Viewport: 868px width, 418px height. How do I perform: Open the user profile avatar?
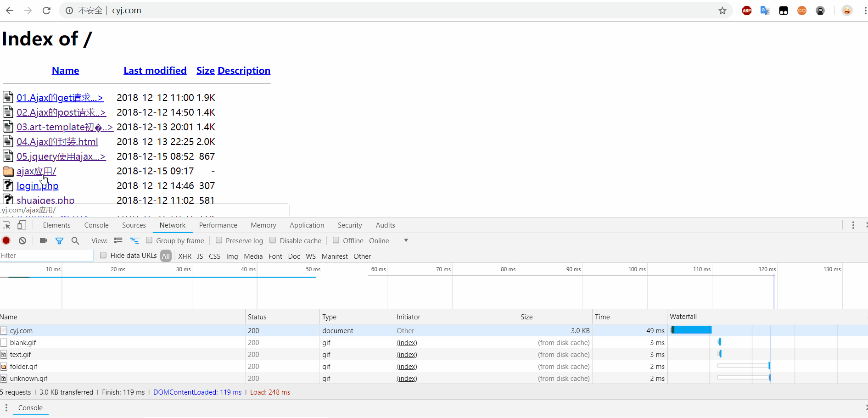pos(847,11)
